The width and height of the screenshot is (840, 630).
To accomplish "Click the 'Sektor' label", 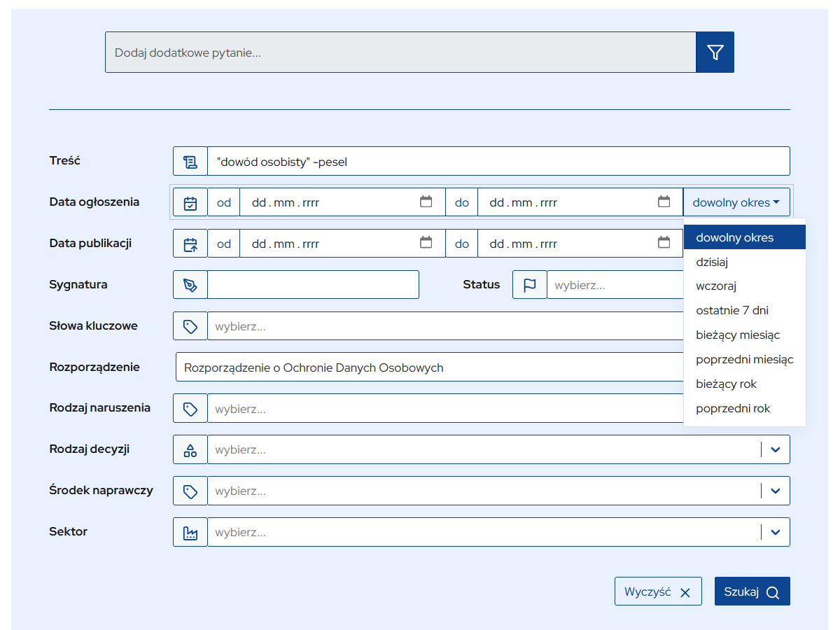I will point(69,532).
